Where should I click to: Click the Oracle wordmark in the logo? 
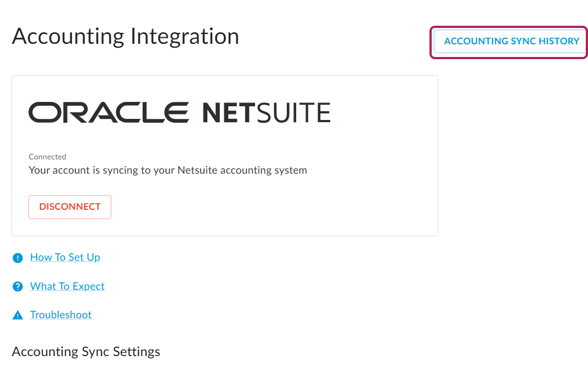point(109,112)
